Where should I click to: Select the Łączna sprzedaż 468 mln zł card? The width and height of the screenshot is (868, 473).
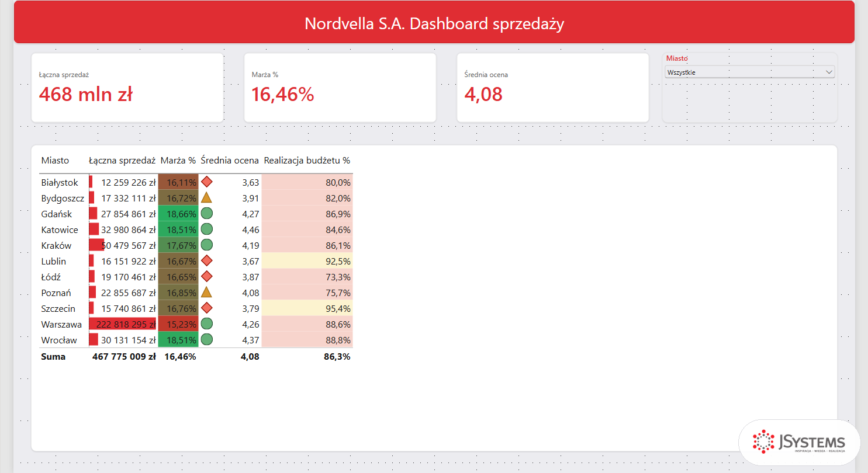(127, 88)
